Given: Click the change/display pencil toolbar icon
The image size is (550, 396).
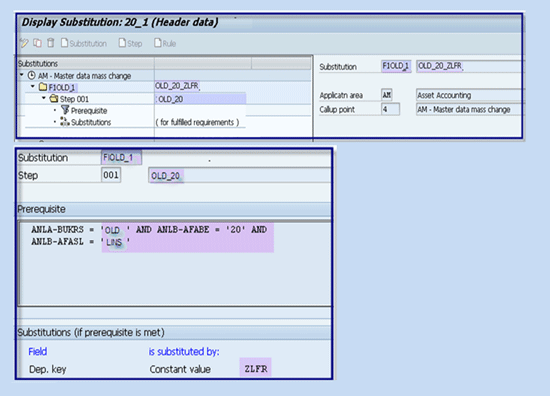Looking at the screenshot, I should pyautogui.click(x=24, y=43).
